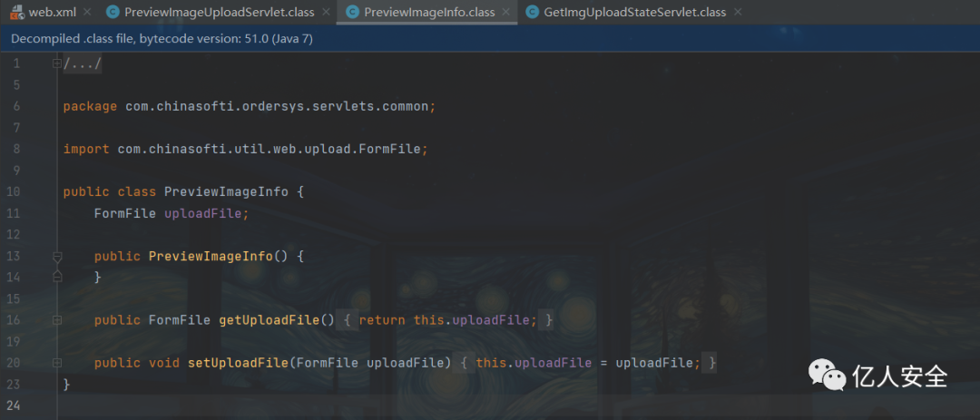
Task: Click the PreviewImageInfo class name in its declaration
Action: pyautogui.click(x=226, y=191)
